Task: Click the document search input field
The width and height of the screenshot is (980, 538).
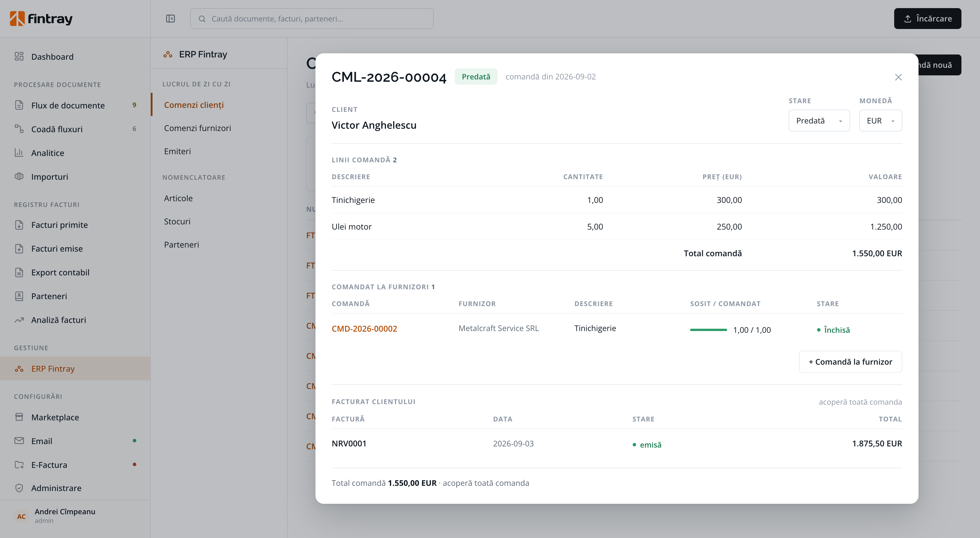Action: pyautogui.click(x=312, y=19)
